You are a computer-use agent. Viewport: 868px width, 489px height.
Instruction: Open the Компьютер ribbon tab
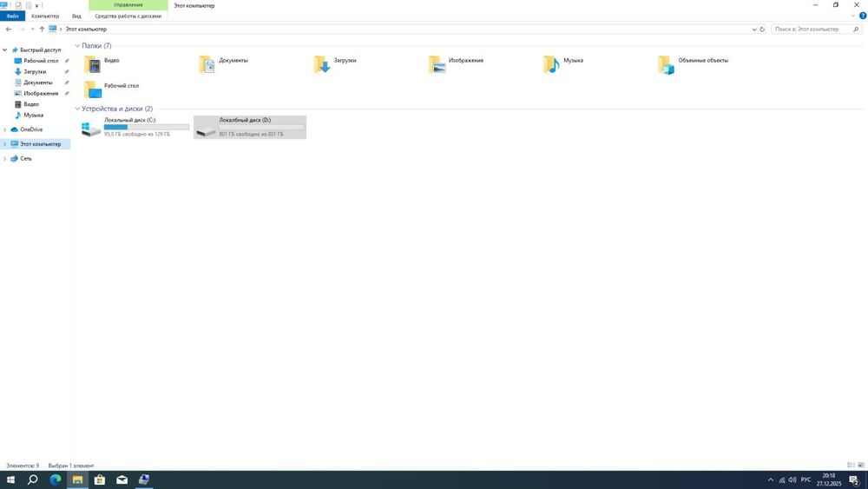pos(45,16)
